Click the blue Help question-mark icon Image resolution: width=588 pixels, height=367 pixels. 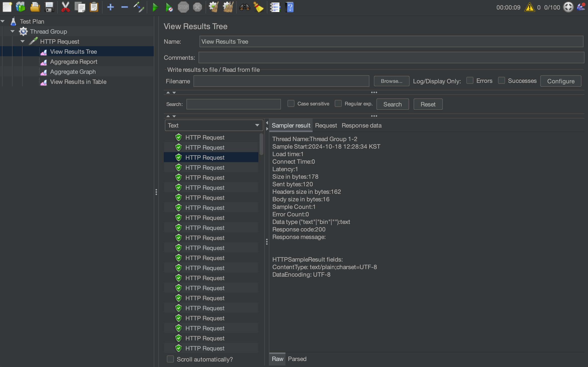click(x=289, y=7)
